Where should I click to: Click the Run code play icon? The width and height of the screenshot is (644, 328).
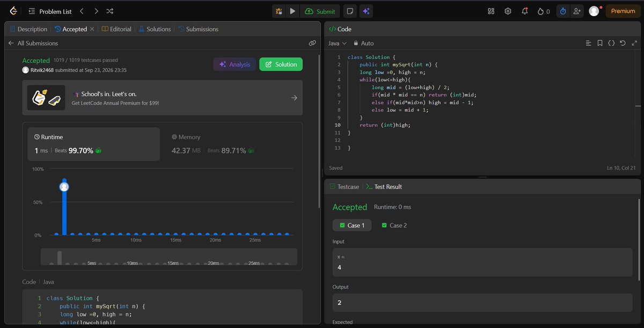292,11
